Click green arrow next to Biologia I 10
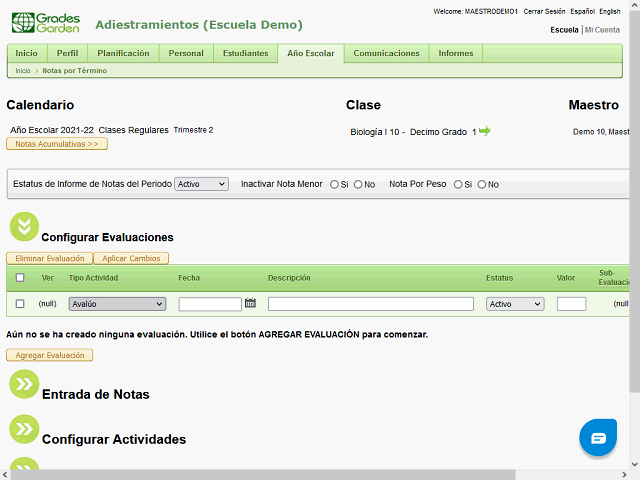The width and height of the screenshot is (640, 480). [484, 131]
